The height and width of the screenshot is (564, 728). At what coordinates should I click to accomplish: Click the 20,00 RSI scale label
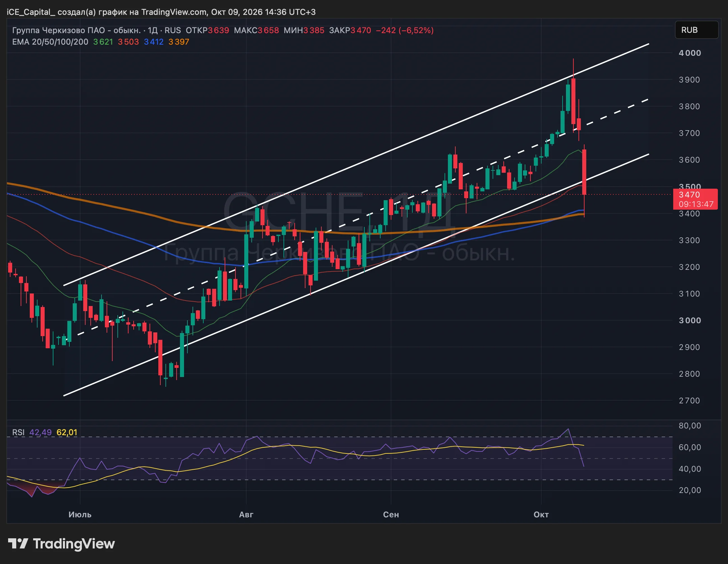pos(690,490)
